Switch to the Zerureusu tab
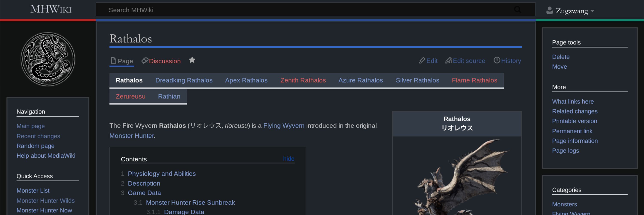Image resolution: width=644 pixels, height=215 pixels. coord(131,96)
